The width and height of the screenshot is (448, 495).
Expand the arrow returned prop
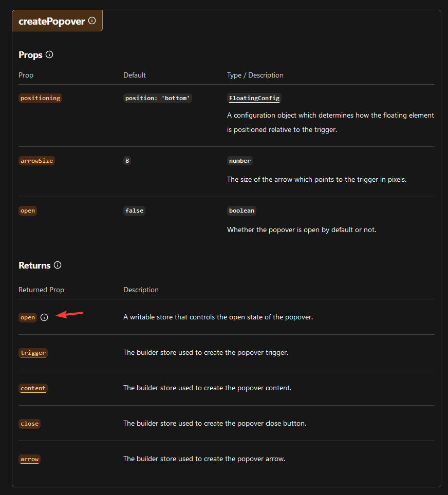[x=29, y=459]
